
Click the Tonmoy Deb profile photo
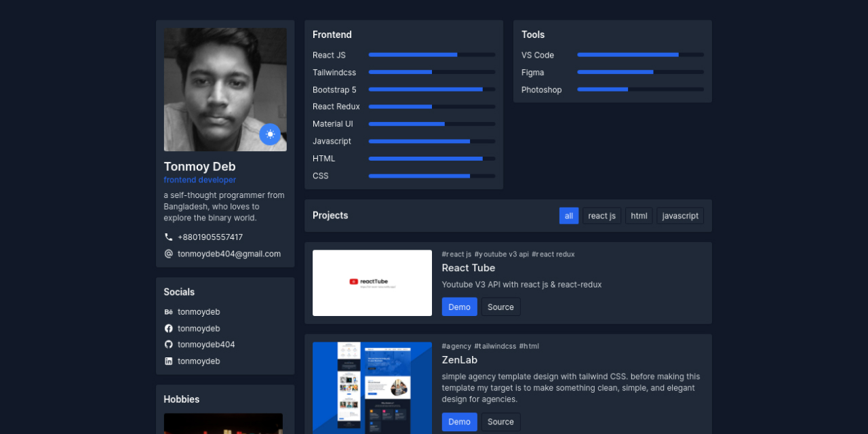pyautogui.click(x=225, y=90)
